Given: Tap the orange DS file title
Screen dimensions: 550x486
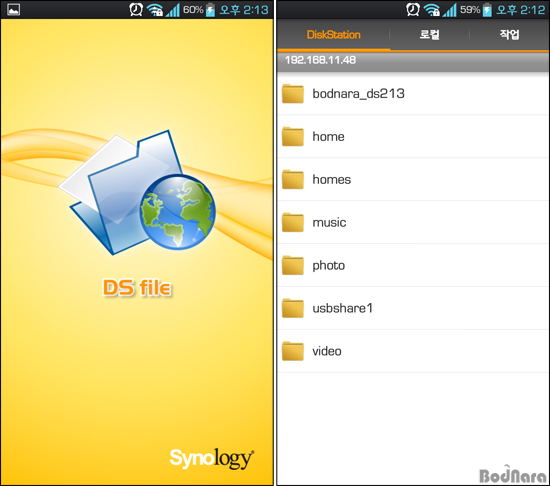Looking at the screenshot, I should click(137, 288).
